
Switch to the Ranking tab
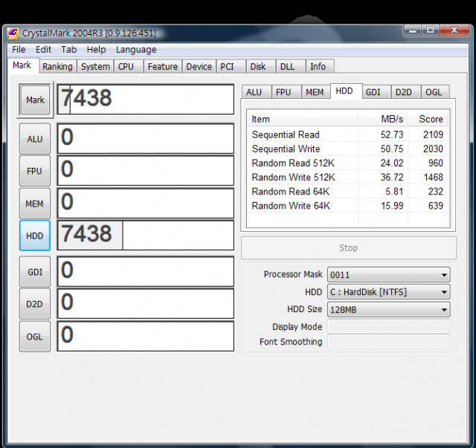click(x=57, y=66)
